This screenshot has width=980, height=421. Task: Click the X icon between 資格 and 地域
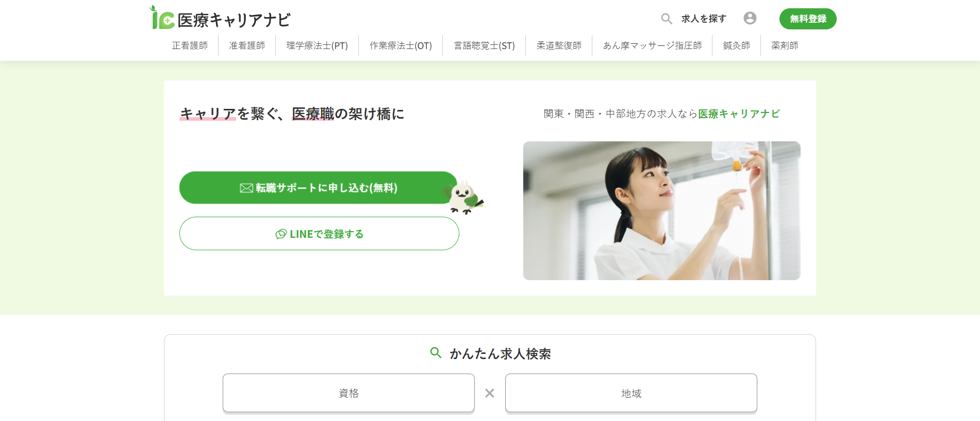coord(490,393)
